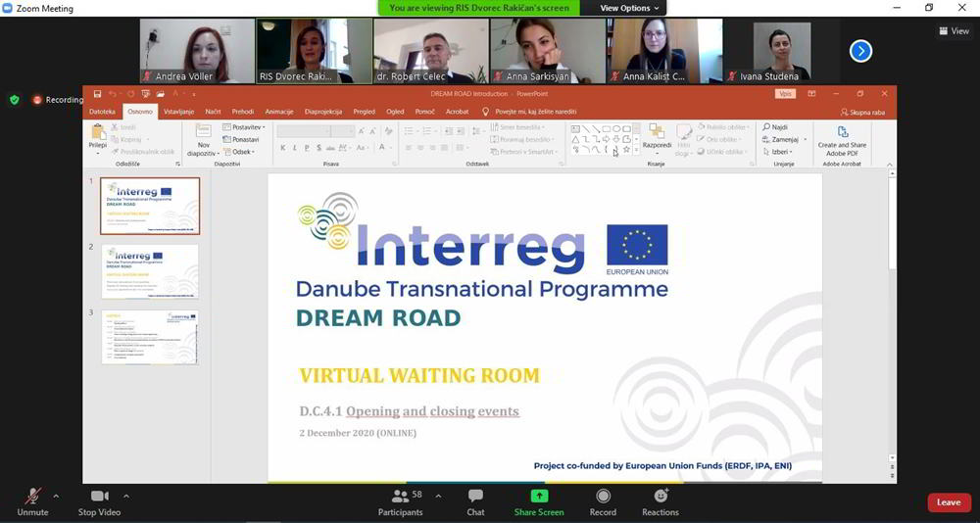The width and height of the screenshot is (980, 523).
Task: Open Pregled ribbon tab
Action: coord(365,112)
